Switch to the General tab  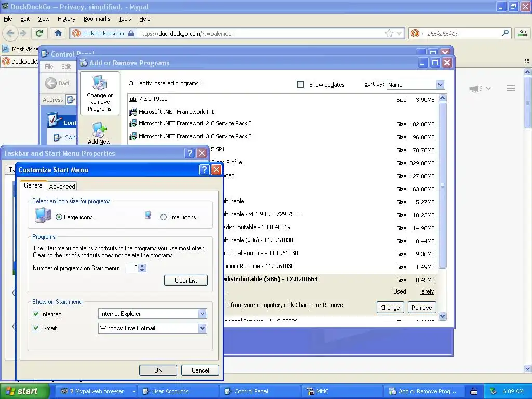[x=34, y=185]
